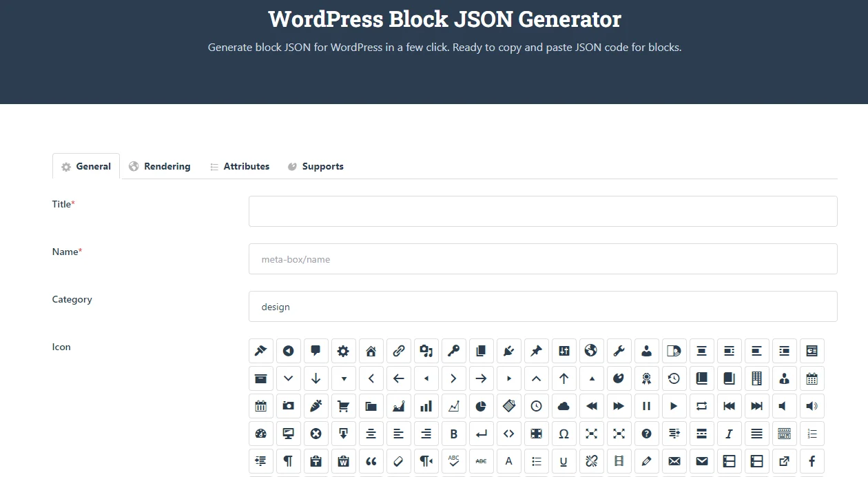Image resolution: width=868 pixels, height=477 pixels.
Task: Choose the cloud icon
Action: [x=564, y=406]
